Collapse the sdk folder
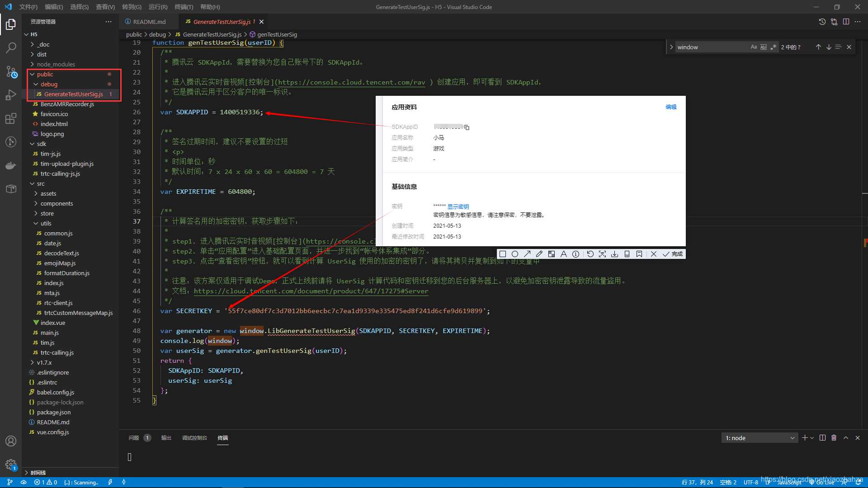Viewport: 868px width, 488px height. pos(71,144)
